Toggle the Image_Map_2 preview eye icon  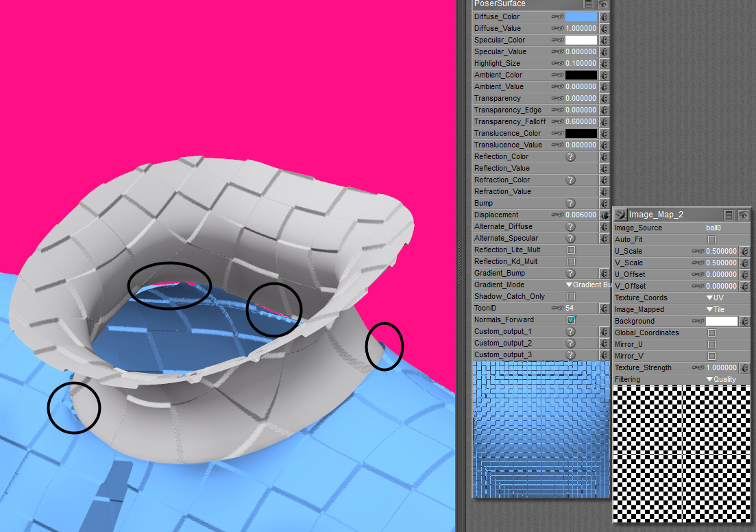coord(744,215)
